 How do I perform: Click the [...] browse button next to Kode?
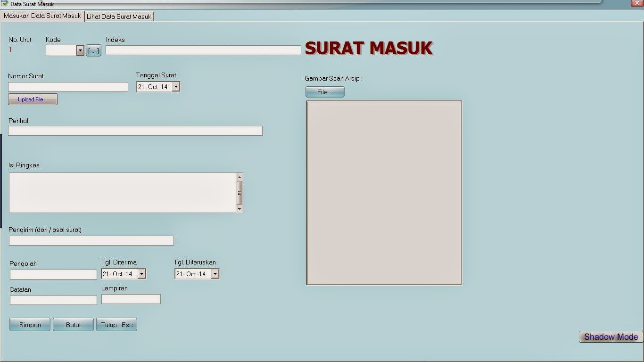coord(93,51)
